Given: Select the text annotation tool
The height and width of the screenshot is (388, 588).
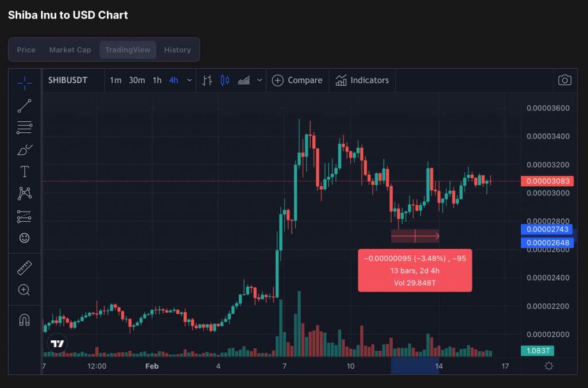Looking at the screenshot, I should (25, 171).
